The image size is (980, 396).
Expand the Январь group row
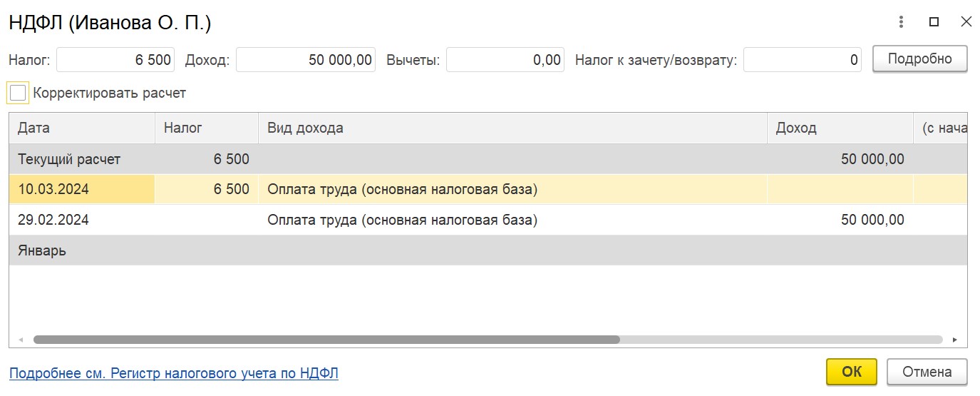tap(488, 251)
